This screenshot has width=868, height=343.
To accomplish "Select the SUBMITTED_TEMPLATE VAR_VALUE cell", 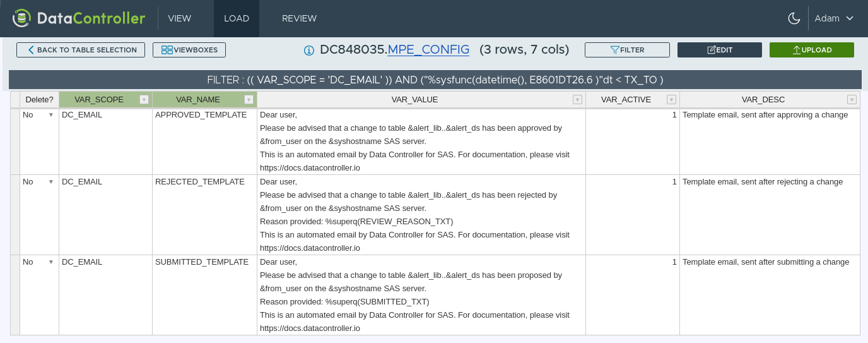I will point(421,295).
